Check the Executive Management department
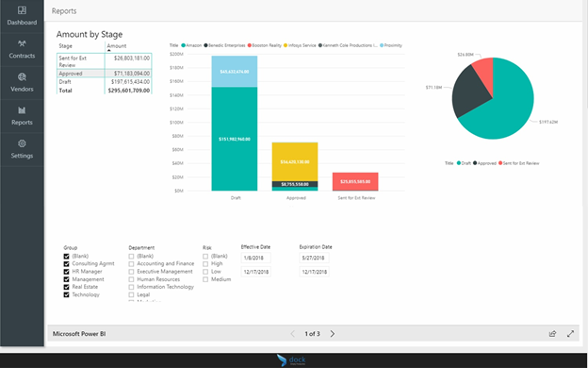 click(x=131, y=272)
